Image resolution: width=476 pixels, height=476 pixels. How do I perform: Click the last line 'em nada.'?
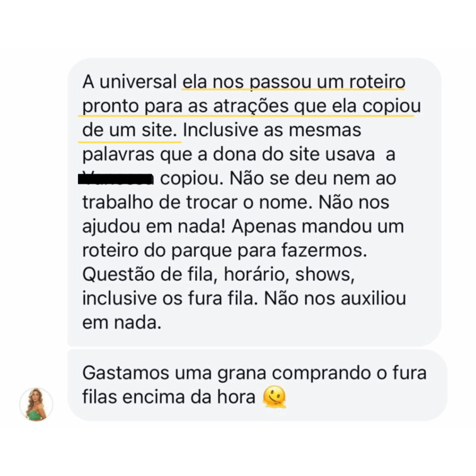121,323
